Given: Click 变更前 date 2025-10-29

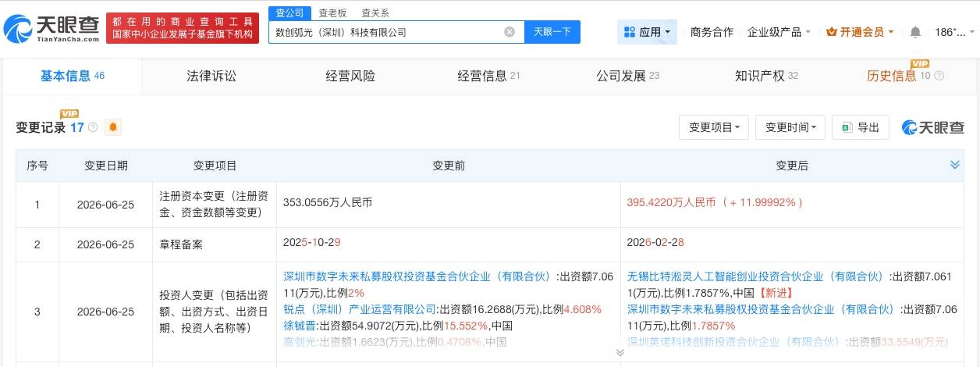Looking at the screenshot, I should (x=311, y=243).
